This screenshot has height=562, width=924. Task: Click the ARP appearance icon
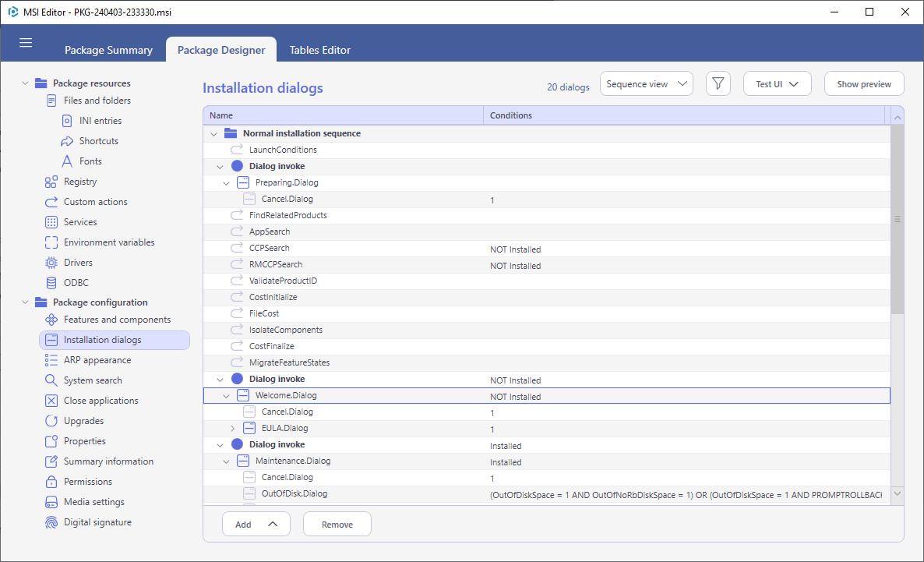[51, 360]
